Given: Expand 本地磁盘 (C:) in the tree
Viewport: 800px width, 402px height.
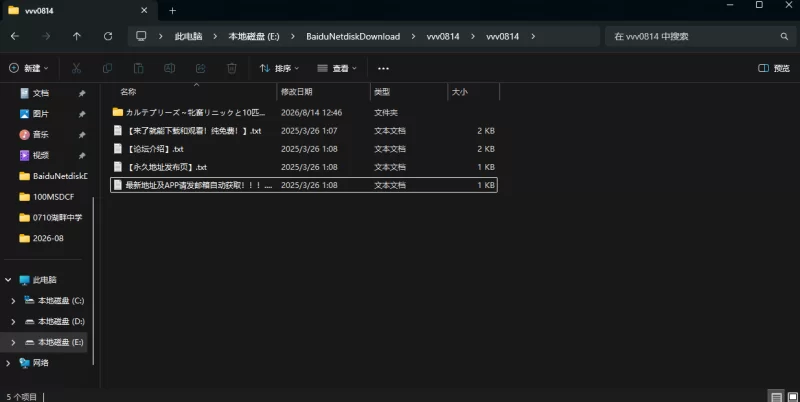Looking at the screenshot, I should [13, 301].
